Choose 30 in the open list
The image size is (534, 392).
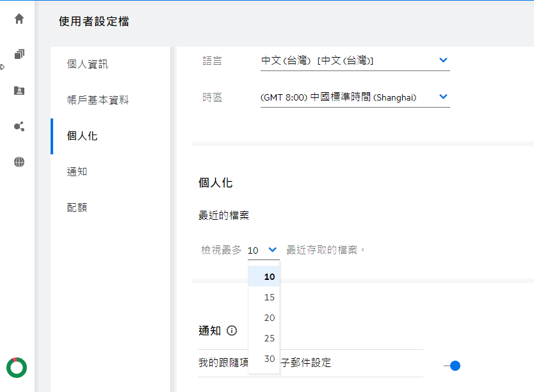269,359
